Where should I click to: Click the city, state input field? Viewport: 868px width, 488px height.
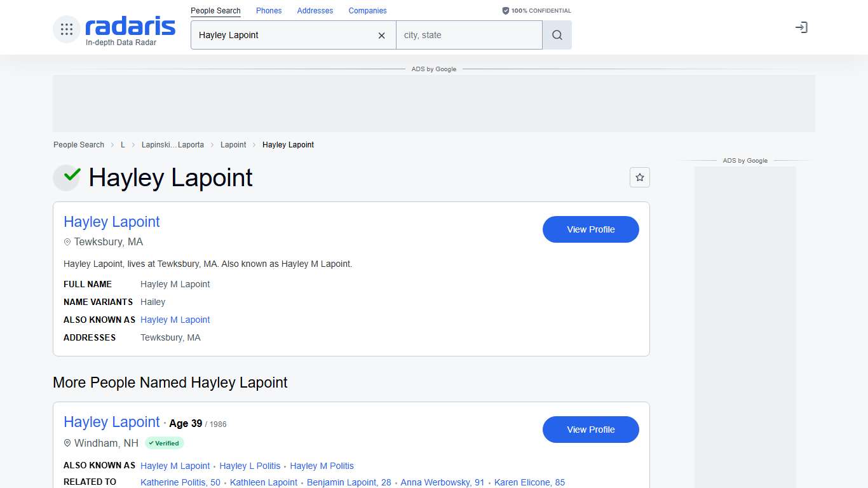coord(469,35)
